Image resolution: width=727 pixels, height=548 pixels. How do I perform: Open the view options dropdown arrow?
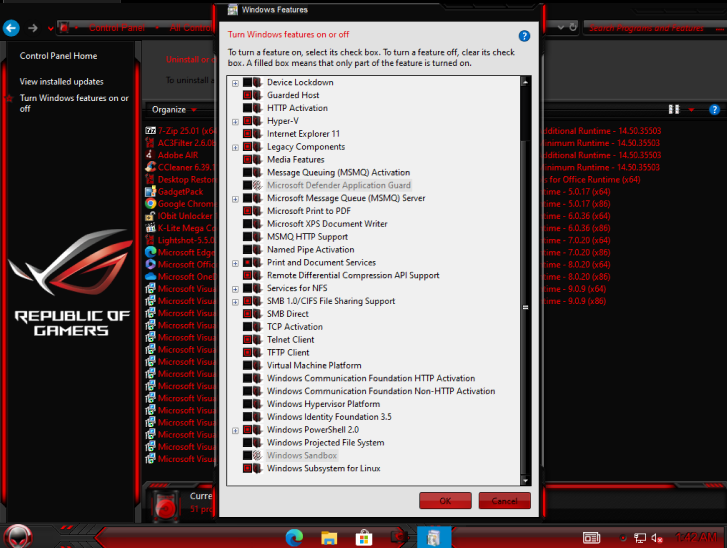pos(691,110)
